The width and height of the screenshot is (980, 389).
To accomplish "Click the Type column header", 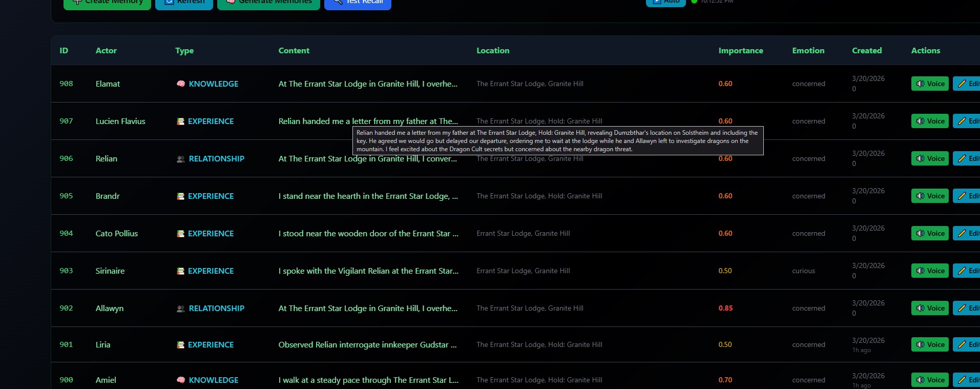I will 184,51.
